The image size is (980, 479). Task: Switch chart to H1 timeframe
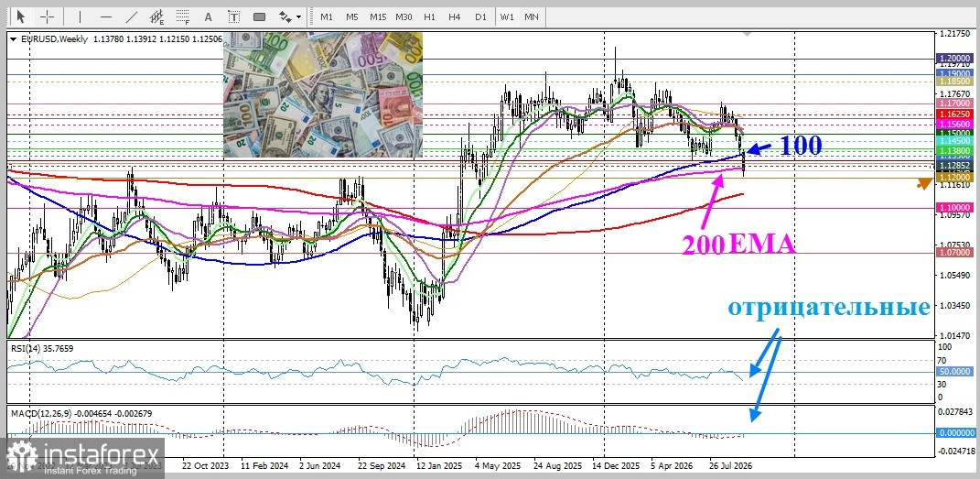point(429,16)
